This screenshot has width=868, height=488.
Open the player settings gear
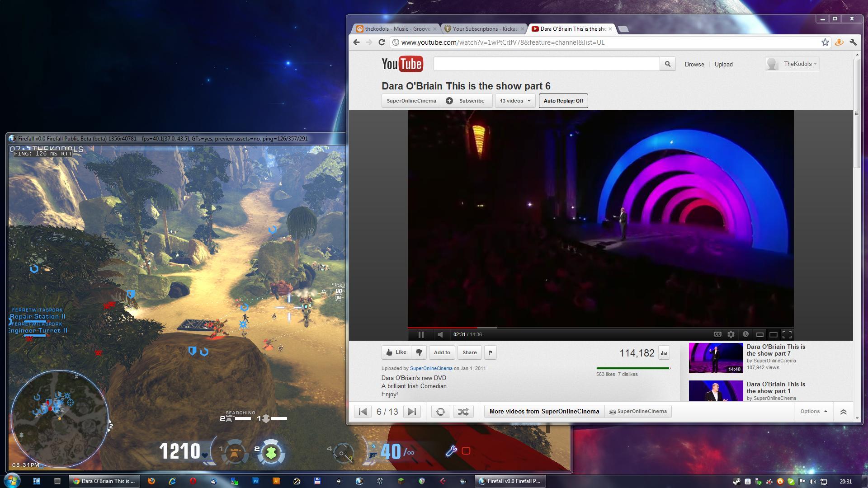click(x=731, y=334)
